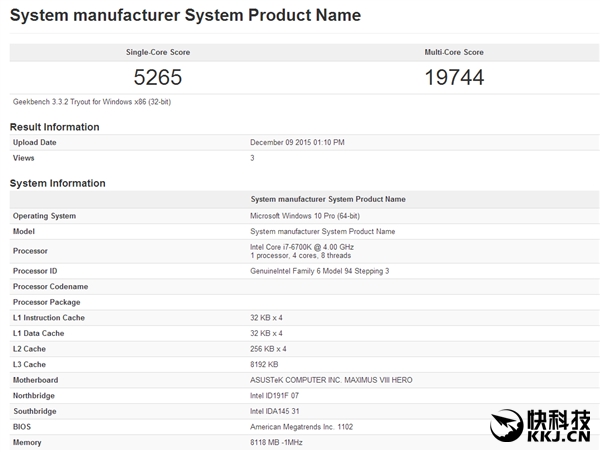The width and height of the screenshot is (600, 452).
Task: Click the 1 processor, 4 cores, 8 threads text
Action: click(x=301, y=255)
